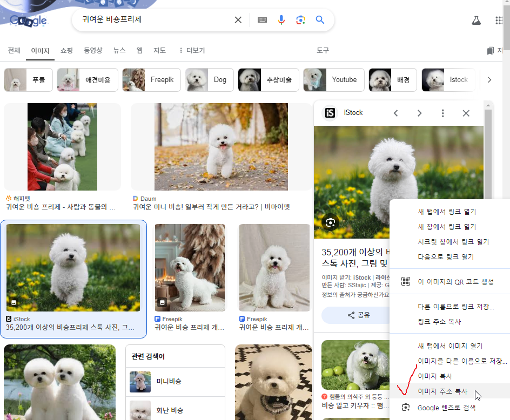
Task: Open 비숑 알고 키우자 related image
Action: point(355,365)
